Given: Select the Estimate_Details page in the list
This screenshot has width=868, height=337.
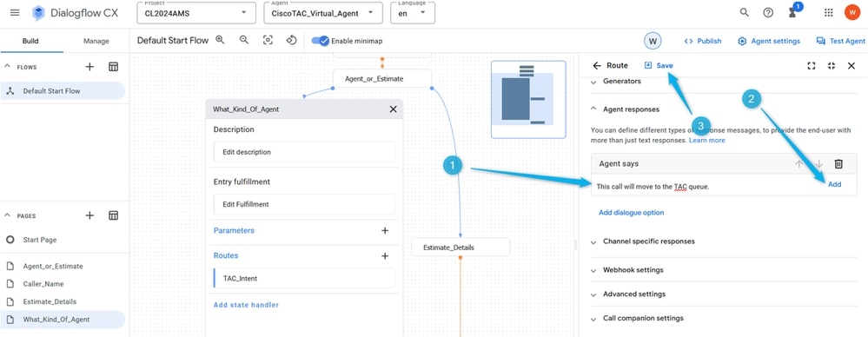Looking at the screenshot, I should [x=50, y=301].
